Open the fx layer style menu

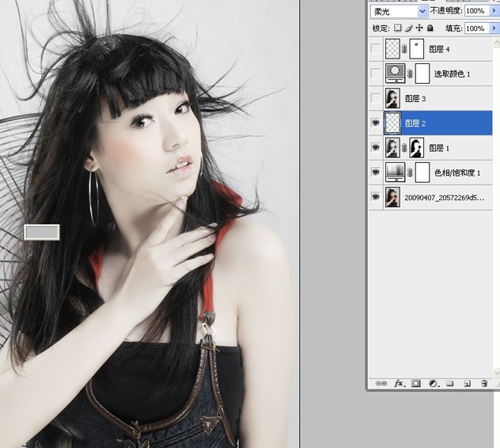coord(400,383)
